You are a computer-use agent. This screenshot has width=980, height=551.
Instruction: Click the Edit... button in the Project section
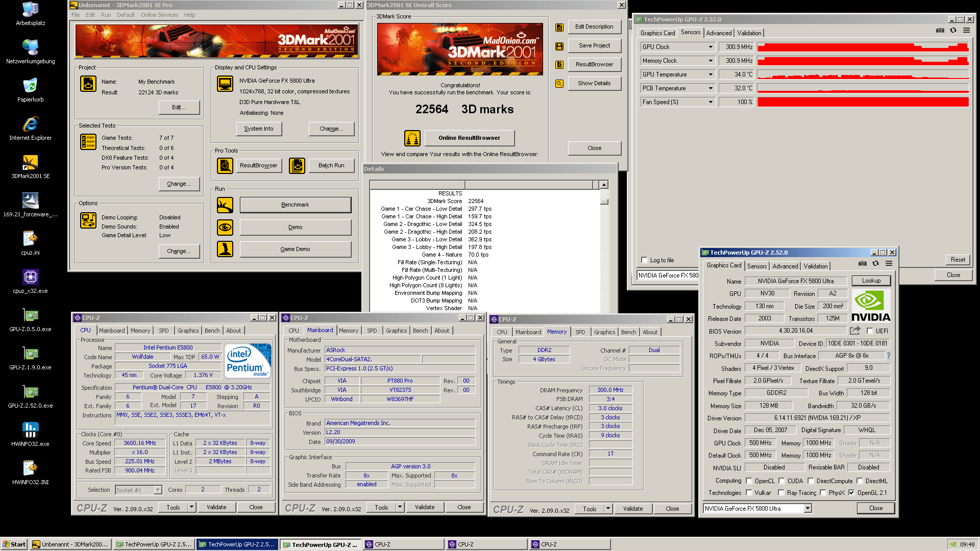click(x=179, y=107)
